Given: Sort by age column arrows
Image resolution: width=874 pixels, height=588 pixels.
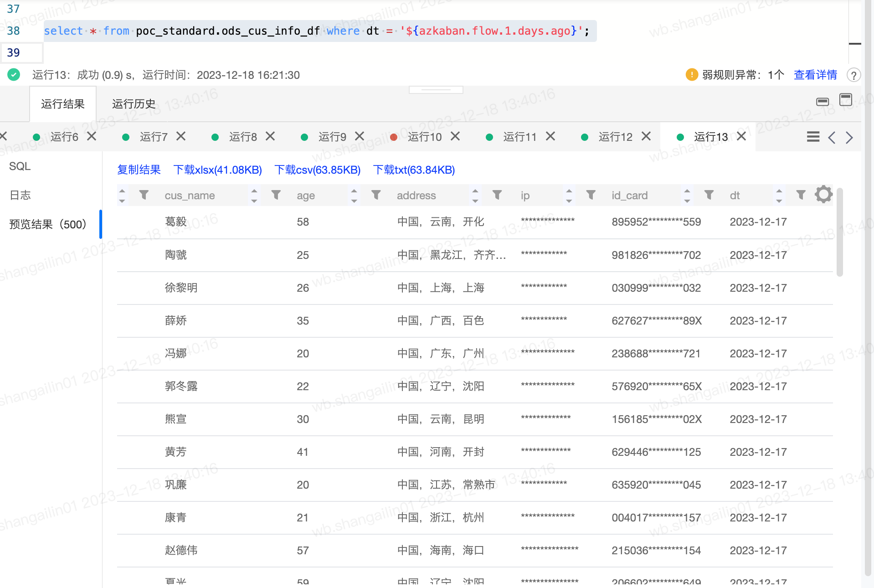Looking at the screenshot, I should pos(354,196).
